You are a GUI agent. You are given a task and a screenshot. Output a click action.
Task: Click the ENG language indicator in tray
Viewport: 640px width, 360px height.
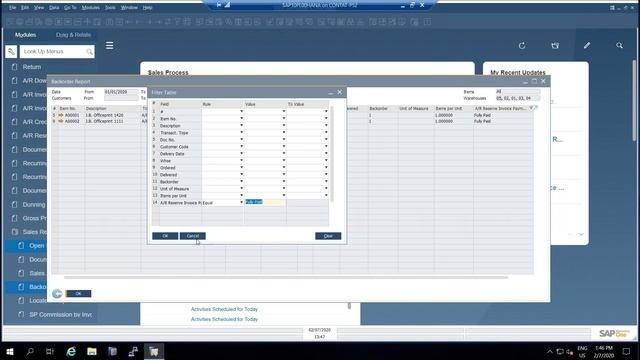tap(582, 348)
